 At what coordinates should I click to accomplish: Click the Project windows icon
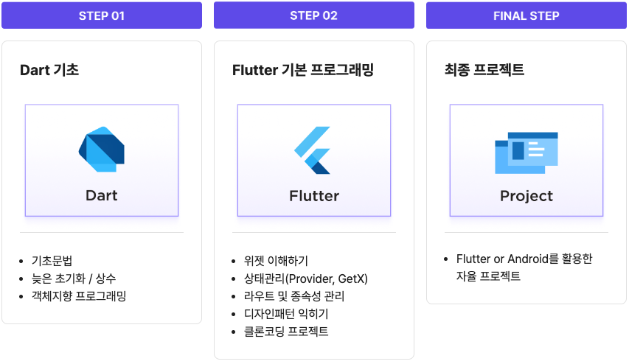pos(526,153)
